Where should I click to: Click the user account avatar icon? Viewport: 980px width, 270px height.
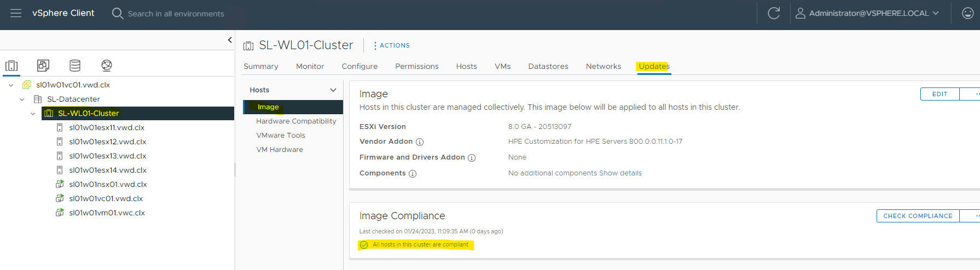click(x=800, y=13)
